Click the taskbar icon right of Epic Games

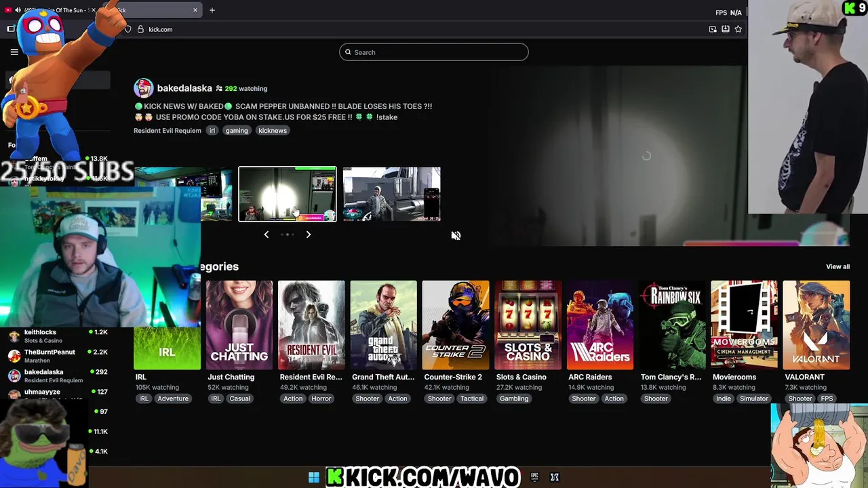pos(555,477)
